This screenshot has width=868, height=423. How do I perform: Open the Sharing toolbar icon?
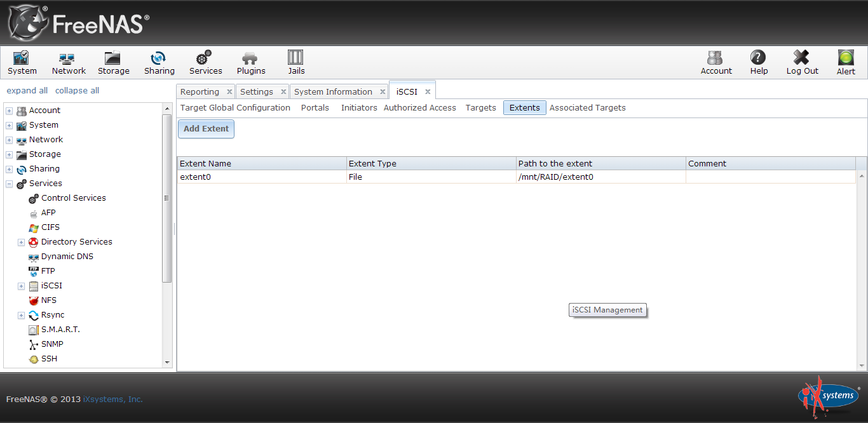point(159,63)
